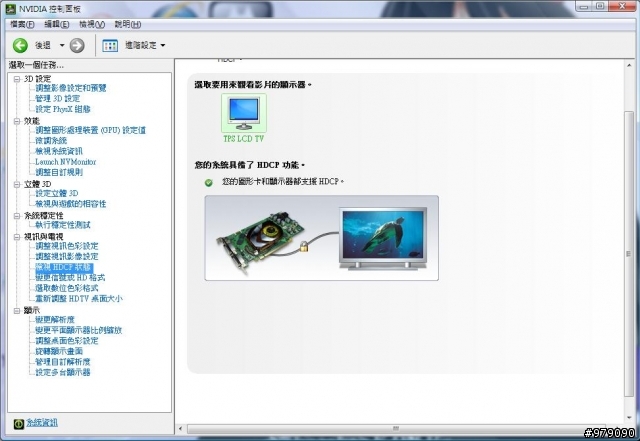640x441 pixels.
Task: Collapse the 3D 設定 tree node
Action: (17, 79)
